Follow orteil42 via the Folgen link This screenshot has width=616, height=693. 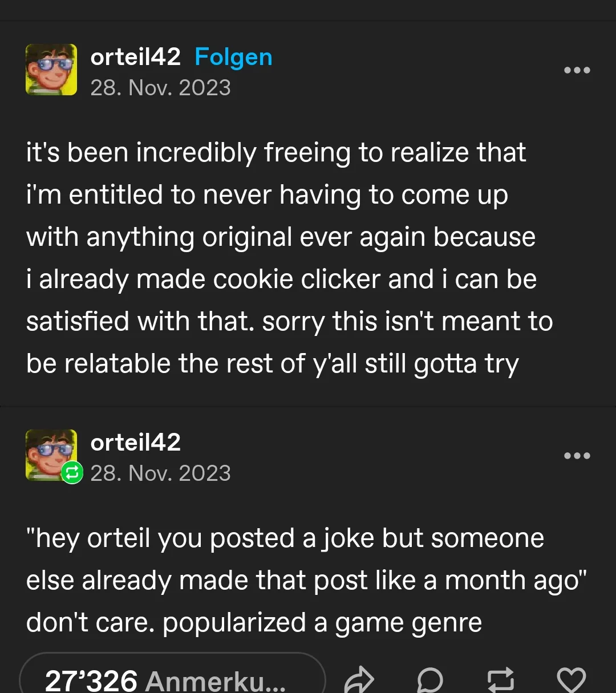click(233, 57)
